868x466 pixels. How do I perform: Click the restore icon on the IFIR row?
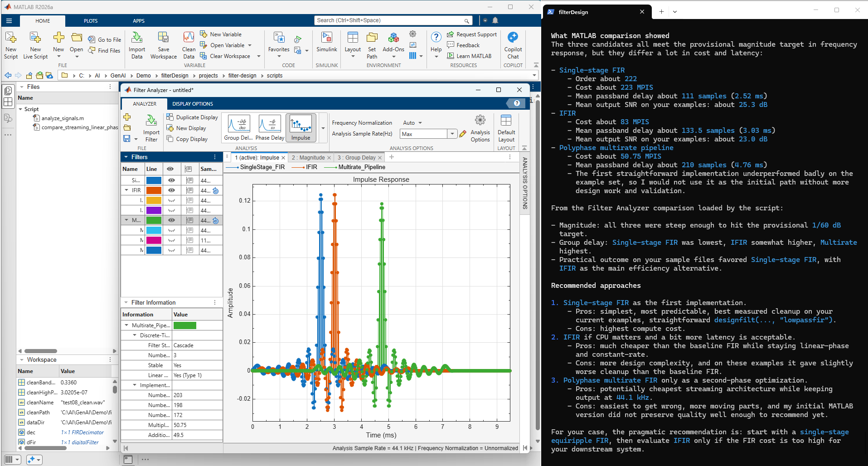[x=216, y=191]
